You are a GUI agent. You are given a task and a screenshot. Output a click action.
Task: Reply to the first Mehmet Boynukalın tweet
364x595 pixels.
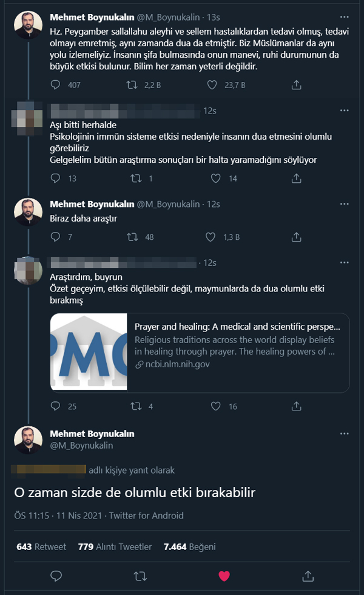56,85
